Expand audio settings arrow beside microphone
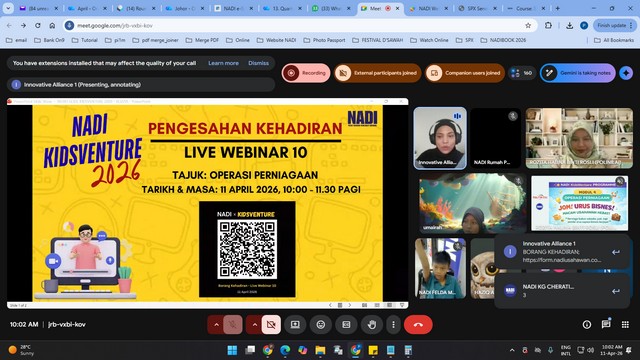Viewport: 640px width, 360px height. (216, 325)
